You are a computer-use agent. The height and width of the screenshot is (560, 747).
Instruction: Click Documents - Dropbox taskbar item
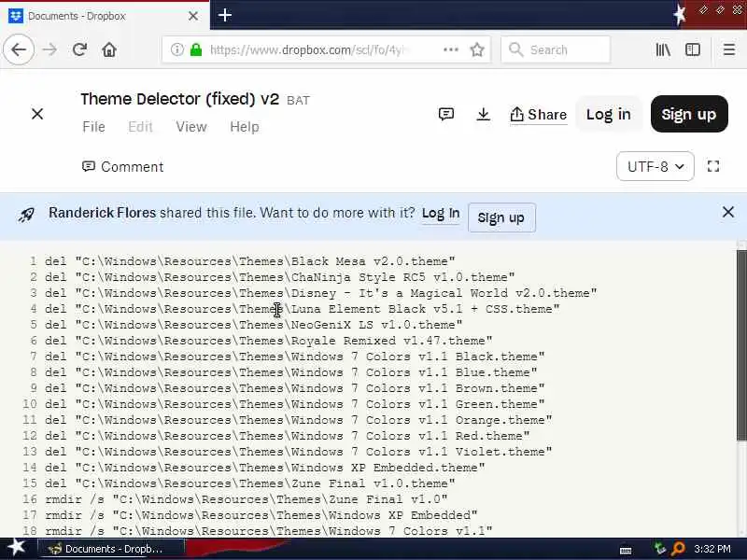pos(110,549)
